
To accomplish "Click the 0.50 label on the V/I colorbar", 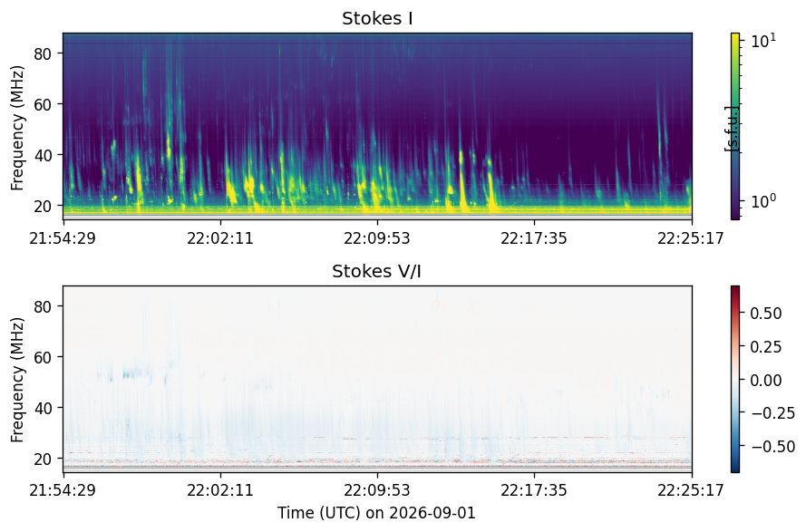I will [766, 313].
